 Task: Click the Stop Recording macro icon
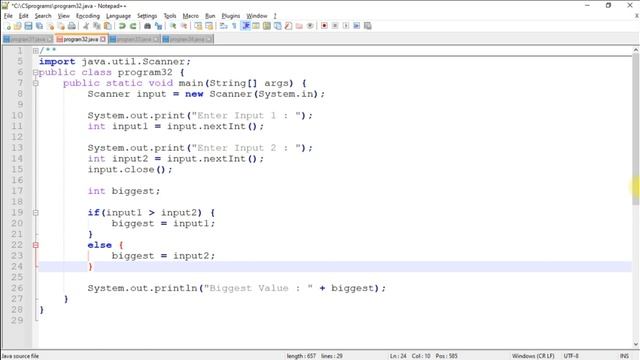coord(335,26)
